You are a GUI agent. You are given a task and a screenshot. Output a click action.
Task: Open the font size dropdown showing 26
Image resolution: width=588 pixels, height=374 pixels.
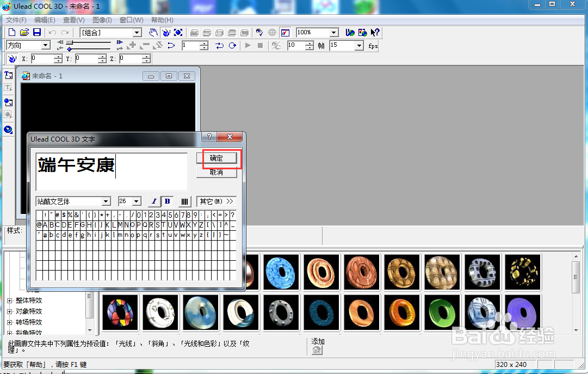[x=137, y=201]
